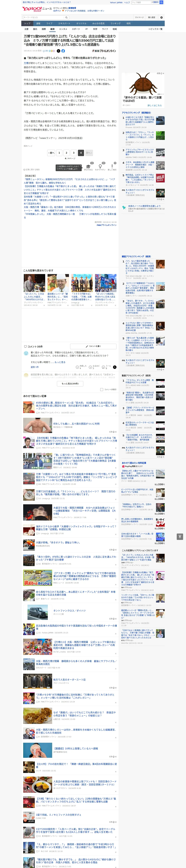The image size is (186, 868).
Task: React with わかりやすい lightbulb icon
Action: (x=100, y=167)
